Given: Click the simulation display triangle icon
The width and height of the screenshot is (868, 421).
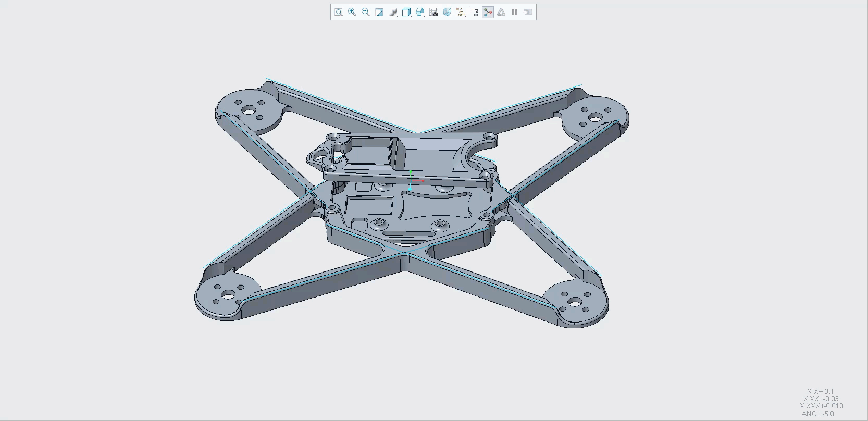Looking at the screenshot, I should pyautogui.click(x=501, y=12).
